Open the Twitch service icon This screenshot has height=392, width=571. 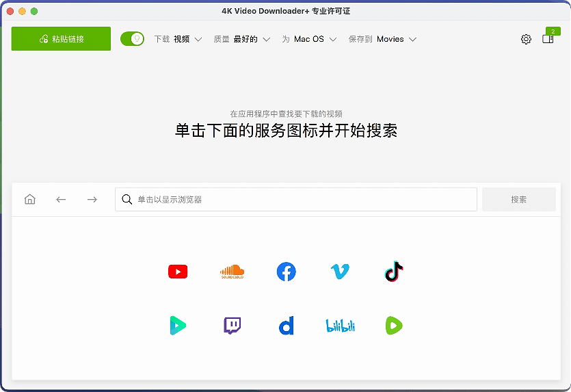click(232, 326)
